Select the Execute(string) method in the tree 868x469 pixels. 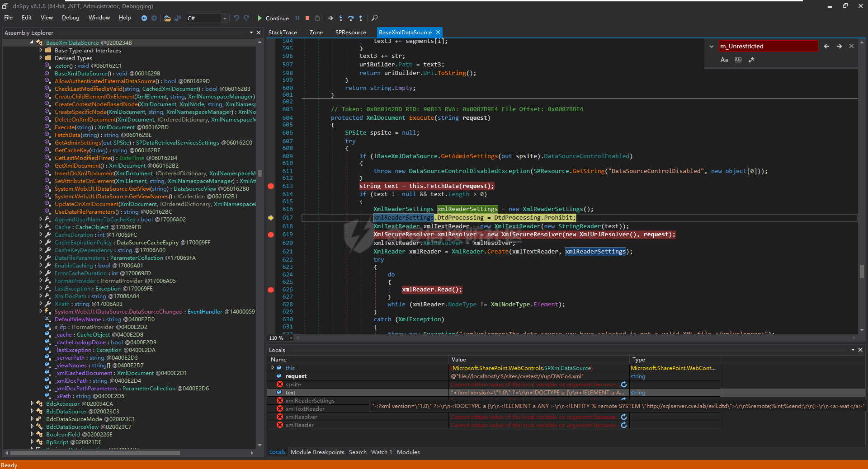pyautogui.click(x=112, y=127)
